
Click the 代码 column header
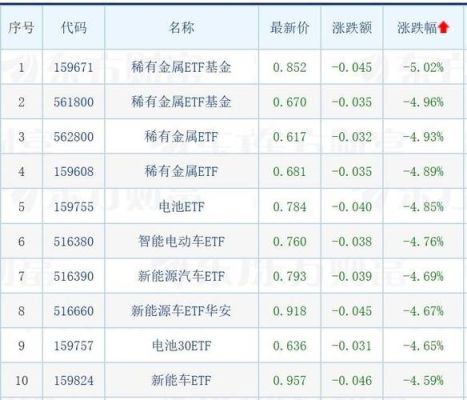(x=74, y=28)
